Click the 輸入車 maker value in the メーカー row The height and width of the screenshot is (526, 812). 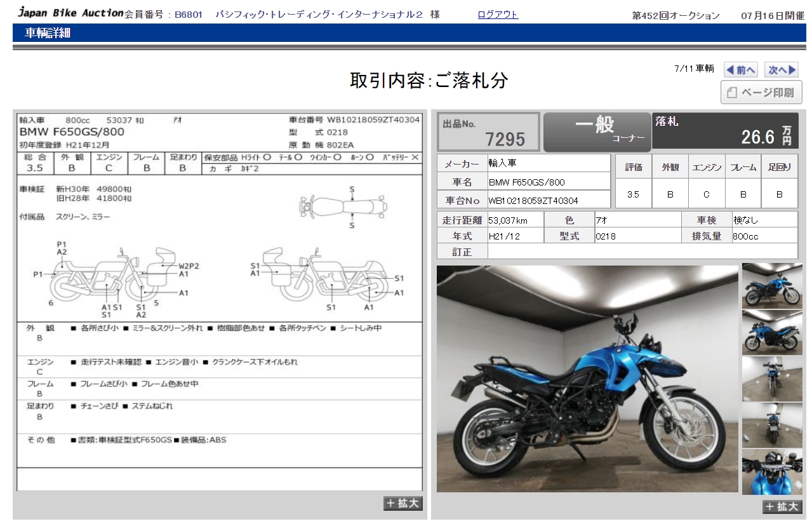coord(503,163)
